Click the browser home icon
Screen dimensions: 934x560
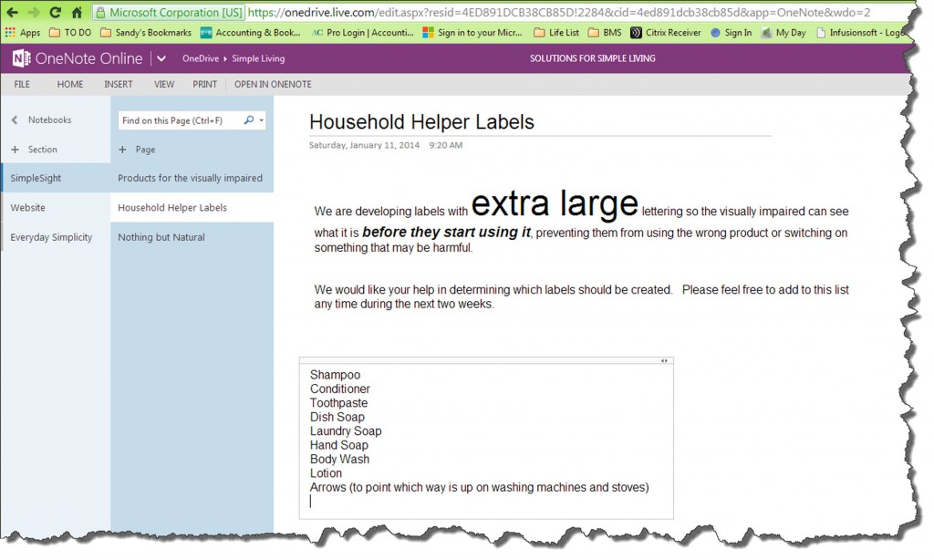click(x=77, y=13)
